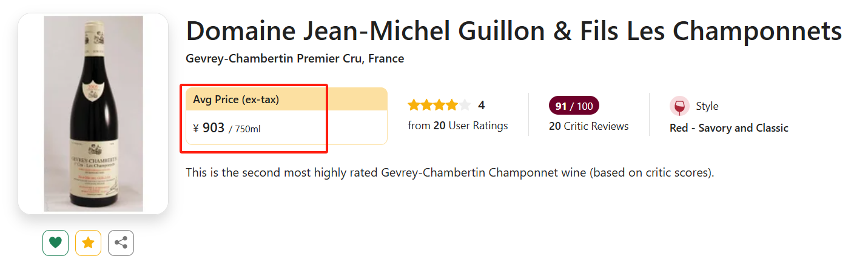Click the second most highly rated description
Image resolution: width=868 pixels, height=270 pixels.
pyautogui.click(x=449, y=173)
